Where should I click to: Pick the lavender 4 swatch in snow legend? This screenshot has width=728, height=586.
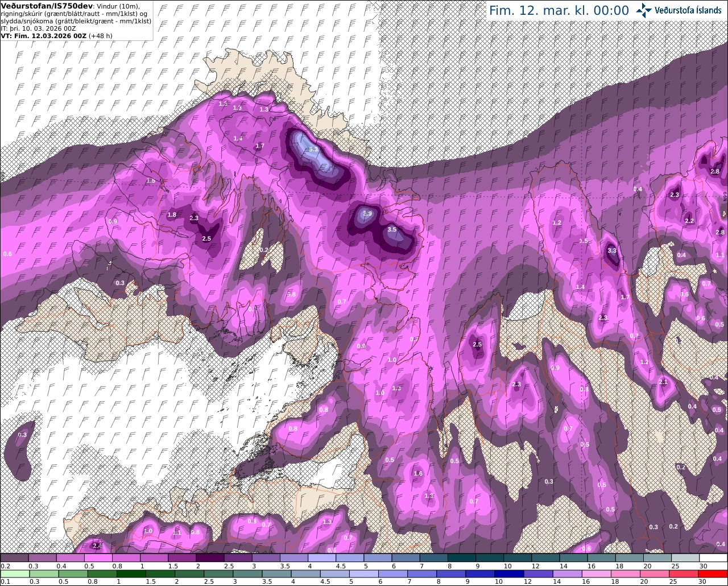pyautogui.click(x=321, y=558)
